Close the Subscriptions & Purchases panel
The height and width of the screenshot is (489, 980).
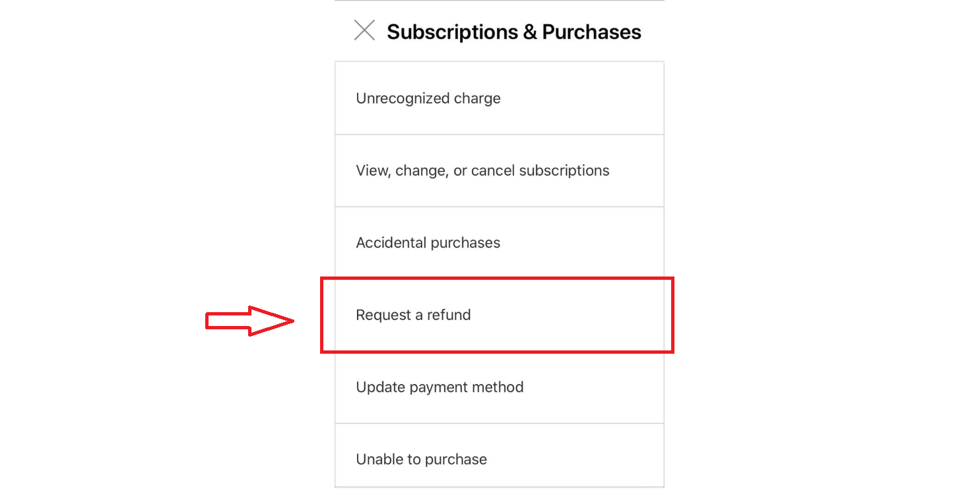(x=364, y=30)
